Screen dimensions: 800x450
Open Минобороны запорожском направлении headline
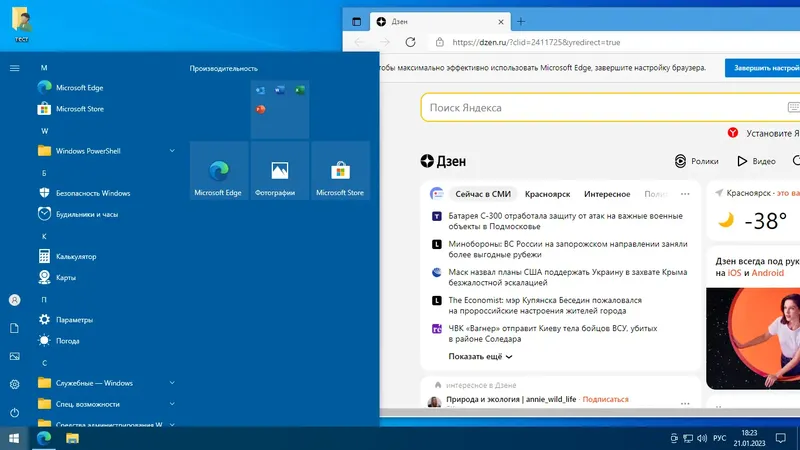[x=567, y=249]
